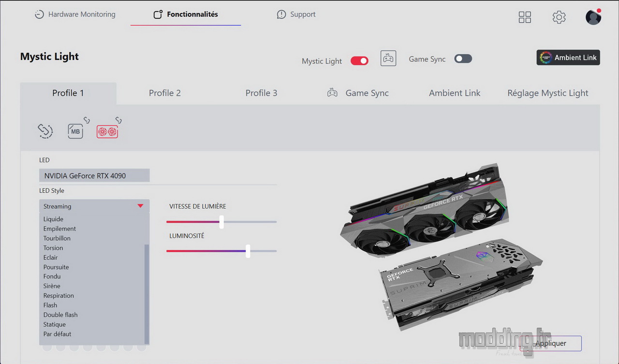Click the Support chat icon

(281, 15)
